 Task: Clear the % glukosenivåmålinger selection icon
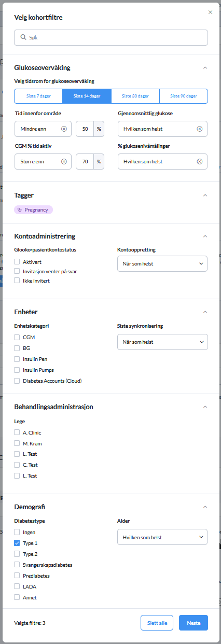(x=200, y=161)
